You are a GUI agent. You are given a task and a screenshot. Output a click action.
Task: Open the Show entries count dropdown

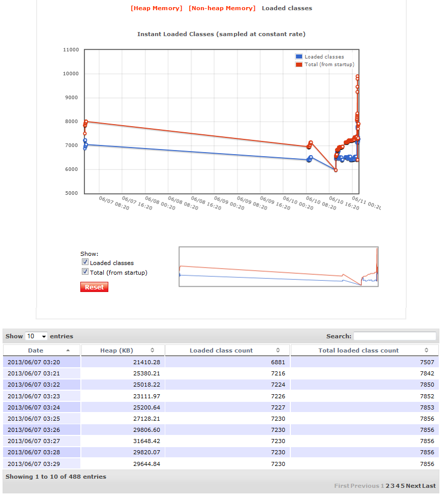pos(37,336)
